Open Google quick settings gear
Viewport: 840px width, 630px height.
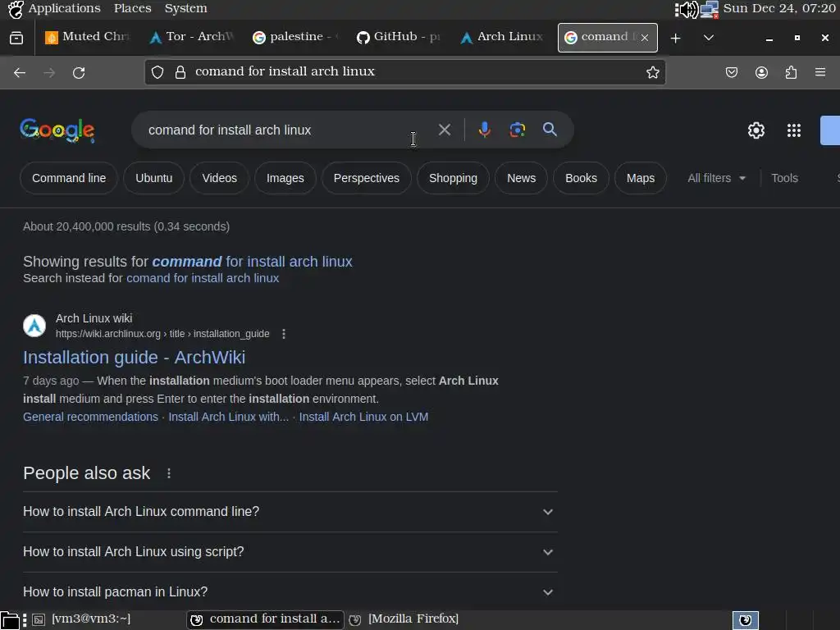tap(756, 130)
